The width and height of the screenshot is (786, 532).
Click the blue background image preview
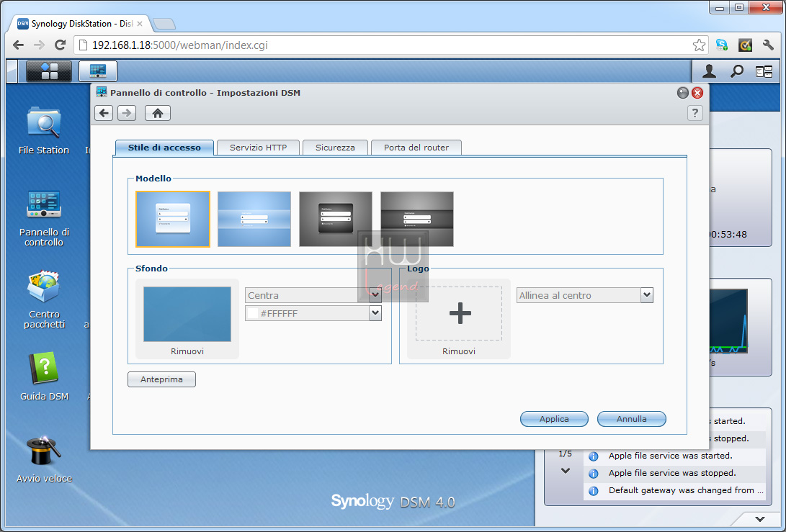(x=187, y=314)
